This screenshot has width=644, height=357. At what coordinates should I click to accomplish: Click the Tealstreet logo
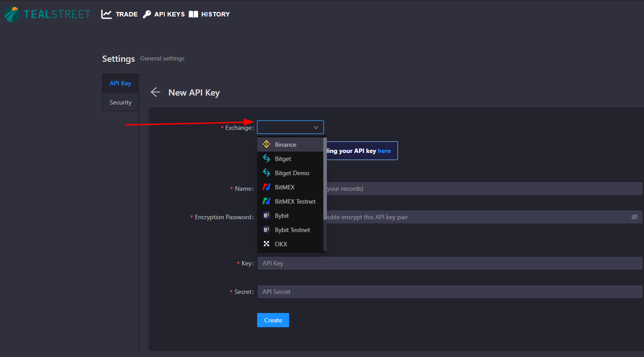(48, 14)
